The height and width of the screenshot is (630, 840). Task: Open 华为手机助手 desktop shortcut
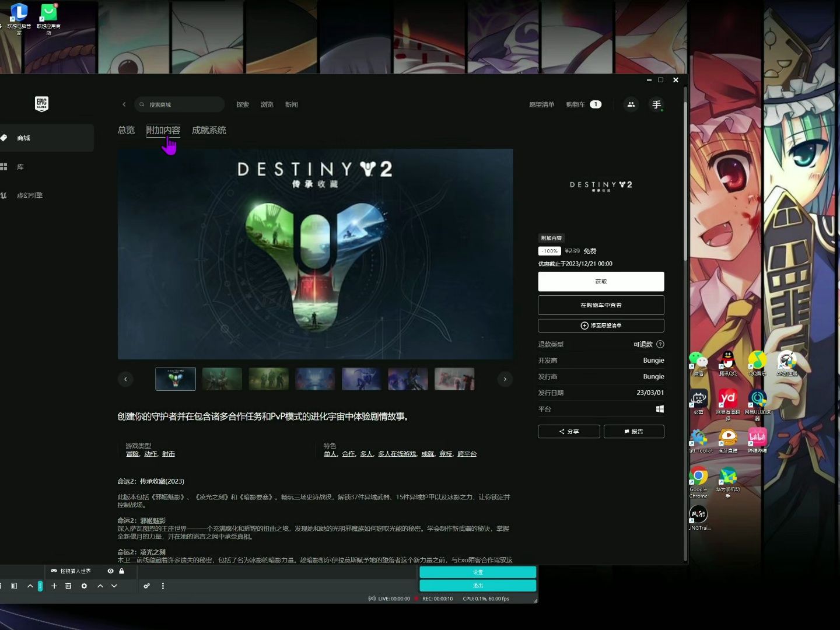point(727,482)
